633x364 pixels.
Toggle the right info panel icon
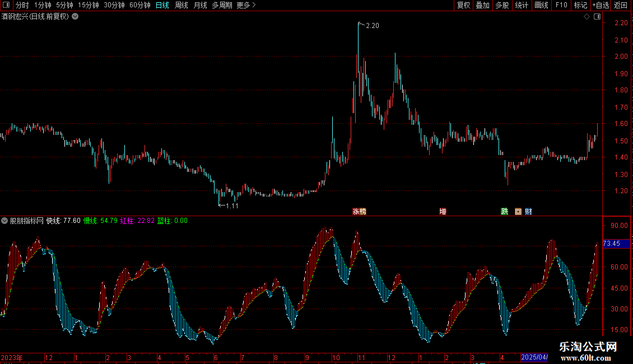tap(597, 17)
